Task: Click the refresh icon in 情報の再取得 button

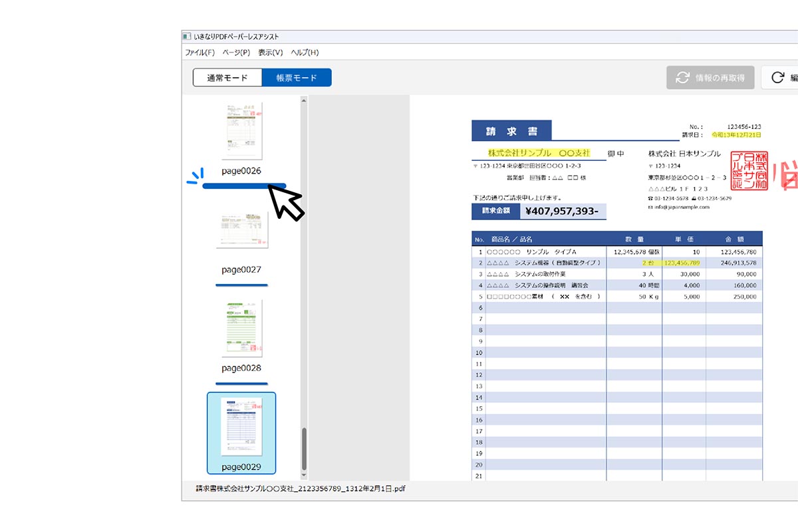Action: (683, 78)
